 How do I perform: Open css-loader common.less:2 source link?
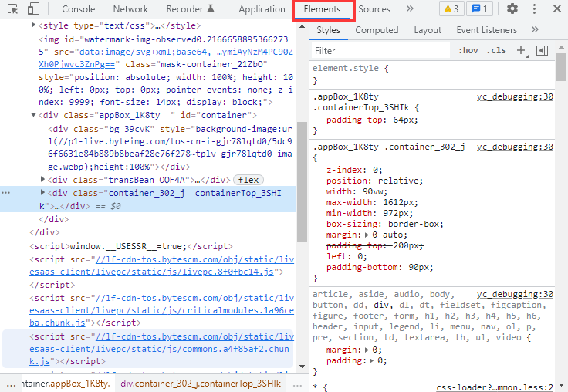pos(495,387)
